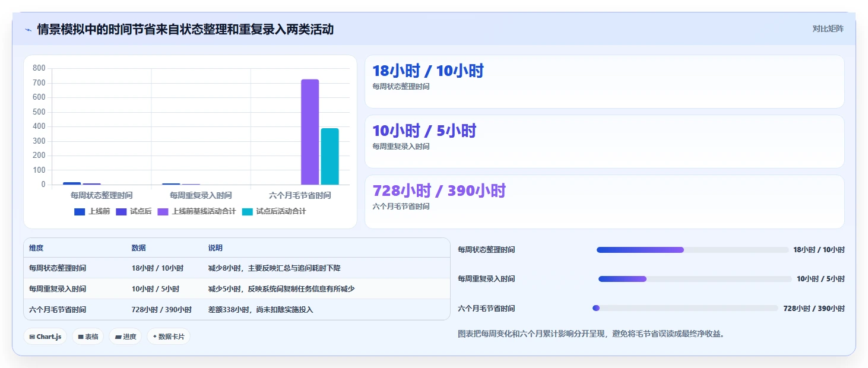Click the 每周状态整理时间 progress bar
The image size is (868, 368).
(693, 250)
